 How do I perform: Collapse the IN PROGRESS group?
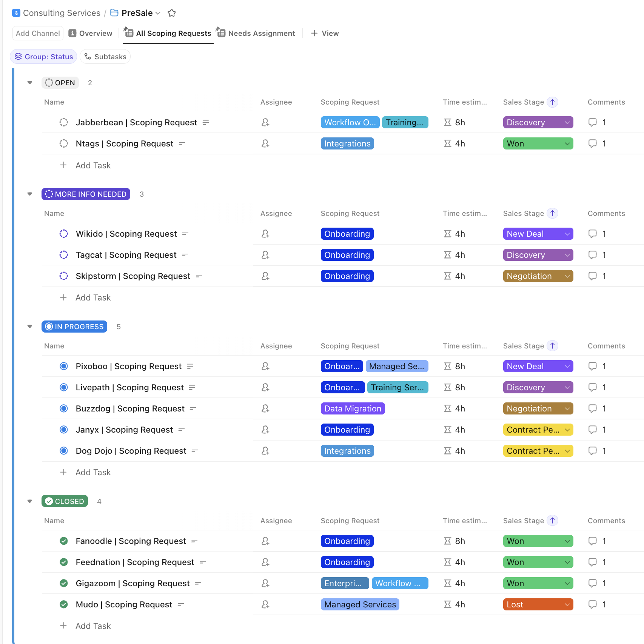(30, 327)
